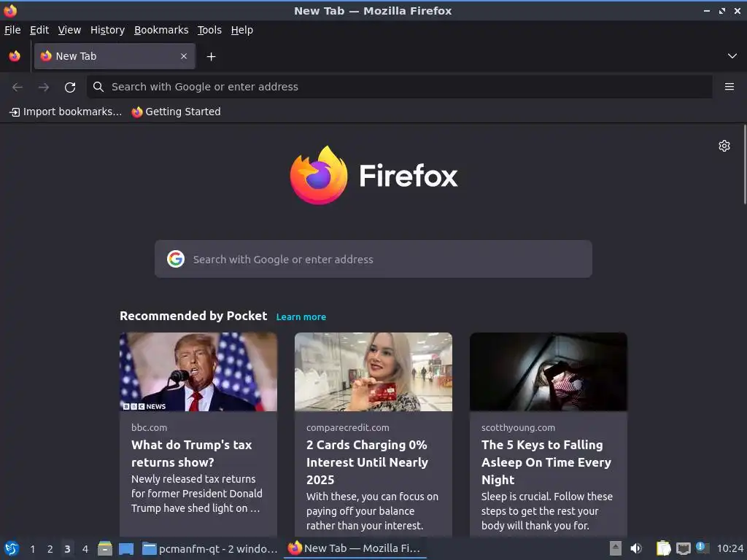Click the magnifier icon in address bar
This screenshot has width=747, height=560.
tap(98, 87)
